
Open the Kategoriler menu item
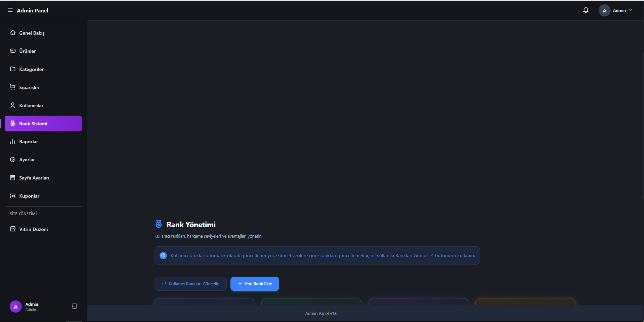point(31,69)
